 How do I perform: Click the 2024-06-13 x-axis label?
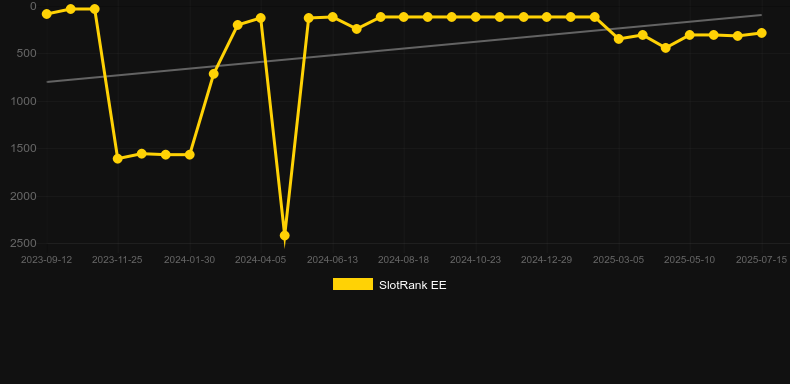coord(333,260)
